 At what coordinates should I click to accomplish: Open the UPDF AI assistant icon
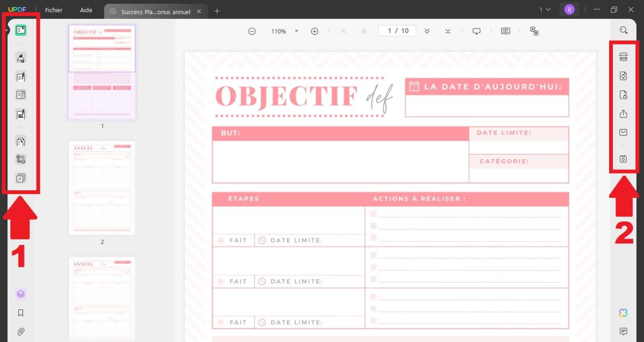click(623, 313)
